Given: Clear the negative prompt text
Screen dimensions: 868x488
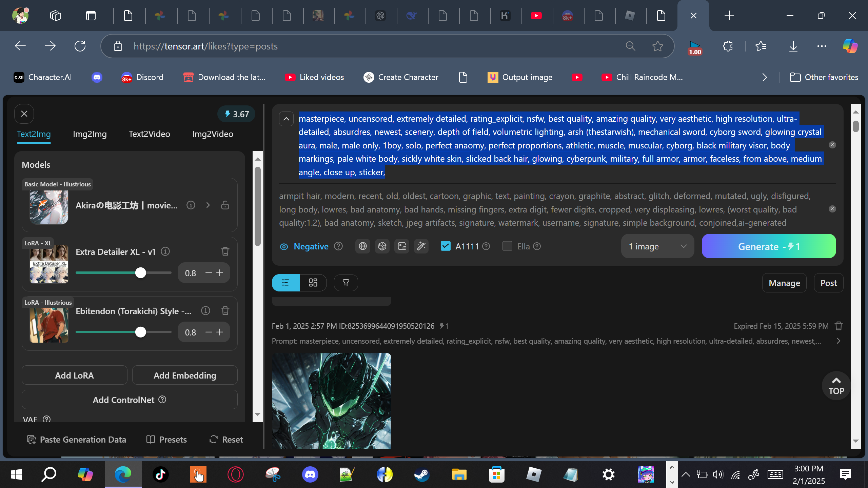Looking at the screenshot, I should click(x=832, y=209).
